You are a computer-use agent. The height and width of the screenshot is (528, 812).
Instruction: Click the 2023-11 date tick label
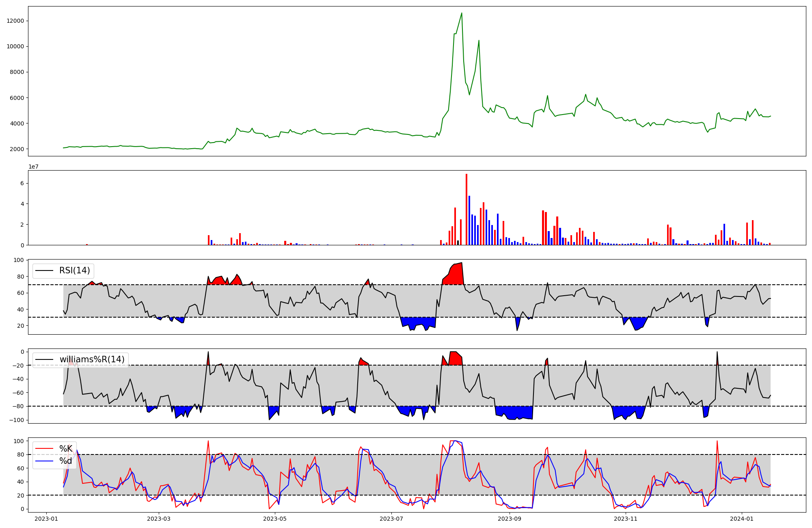pos(626,519)
